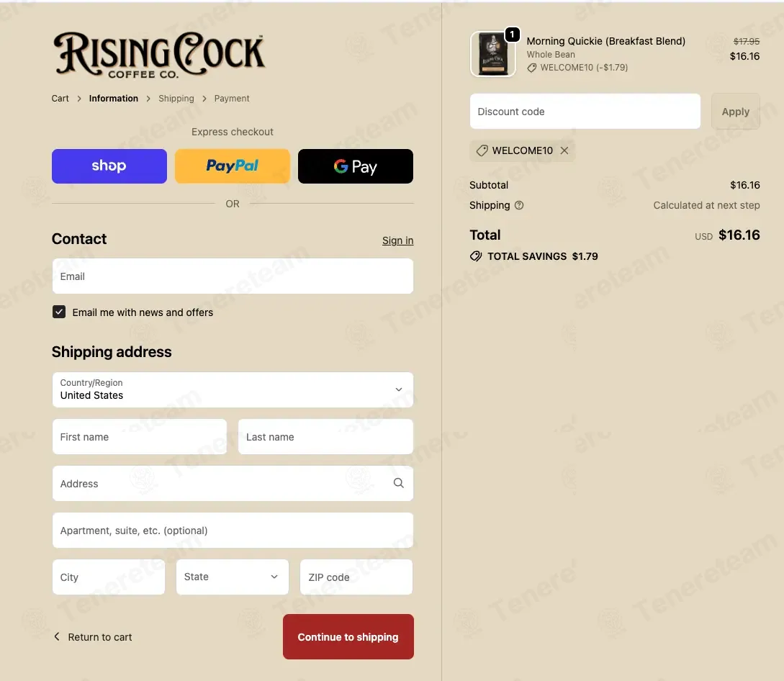The width and height of the screenshot is (784, 681).
Task: Uncheck Email me with news and offers
Action: point(59,312)
